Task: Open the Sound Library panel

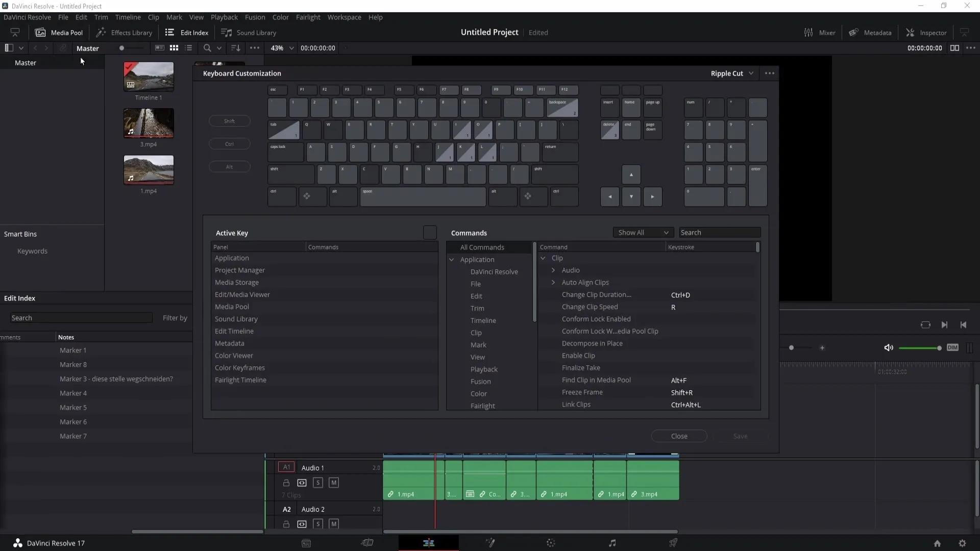Action: click(x=249, y=33)
